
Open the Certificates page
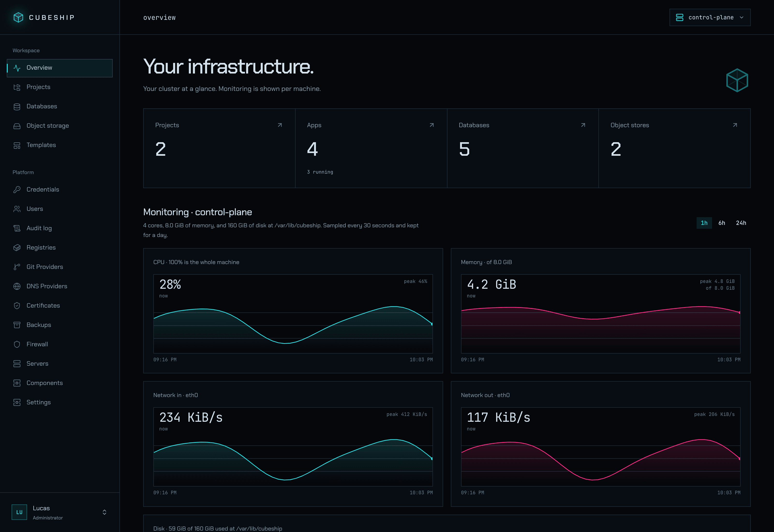point(60,306)
